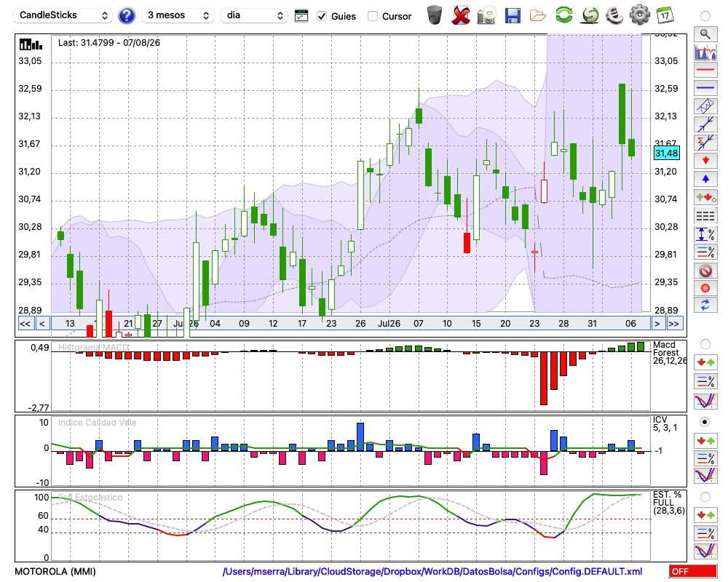Click the blue floppy disk save icon
The height and width of the screenshot is (582, 728).
pyautogui.click(x=513, y=16)
